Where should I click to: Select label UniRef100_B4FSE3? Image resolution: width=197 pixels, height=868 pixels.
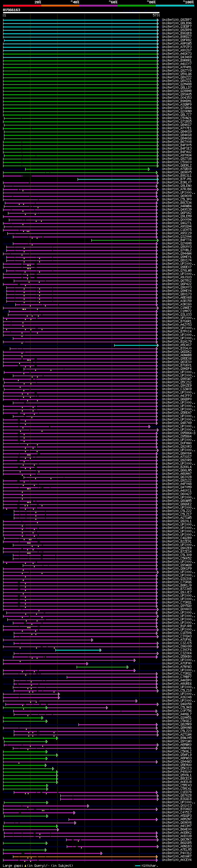(177, 148)
